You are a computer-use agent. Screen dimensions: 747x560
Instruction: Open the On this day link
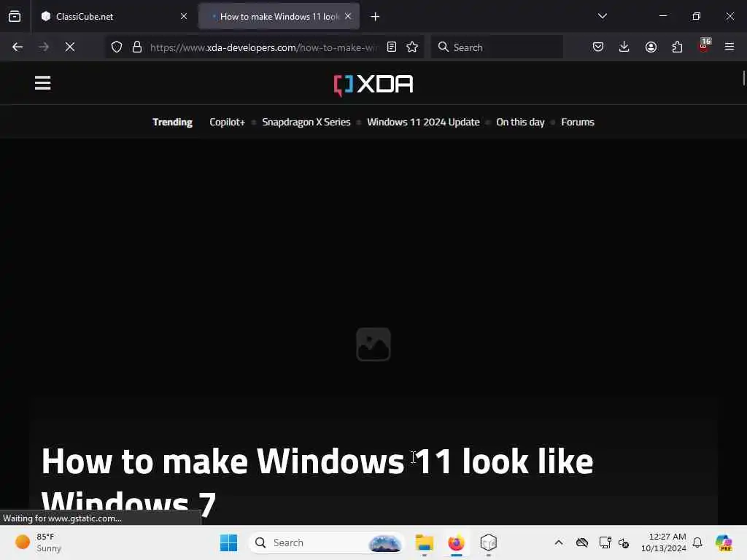pos(520,122)
